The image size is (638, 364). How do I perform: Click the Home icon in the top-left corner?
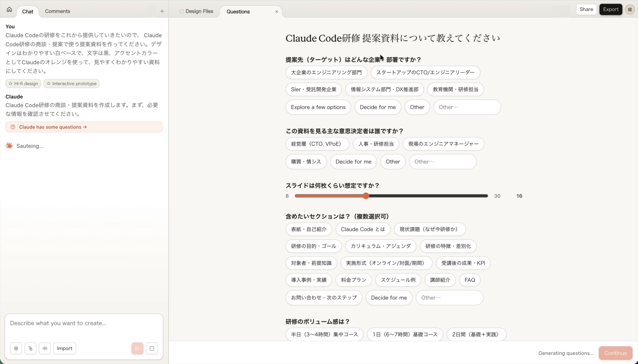(x=9, y=9)
